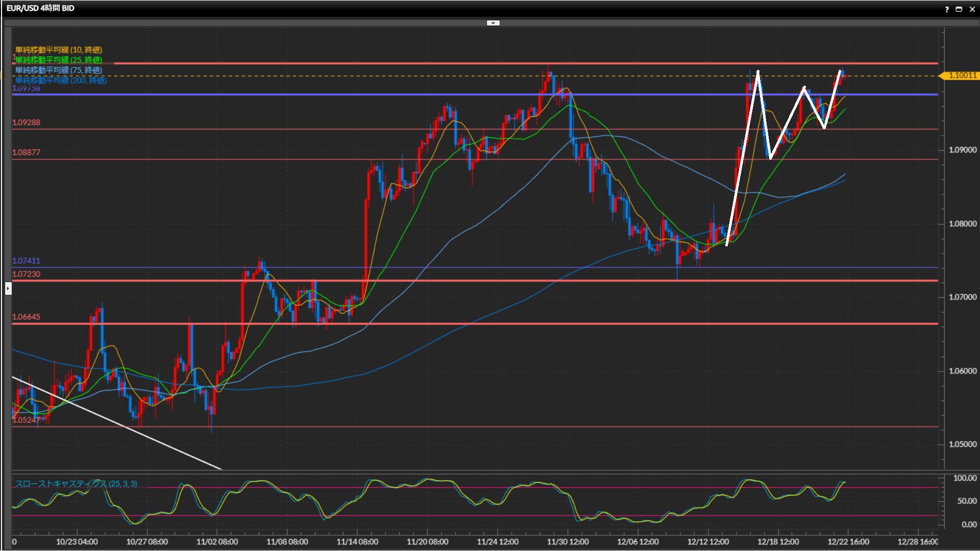This screenshot has height=551, width=980.
Task: Click the 200-period moving average label
Action: [61, 80]
